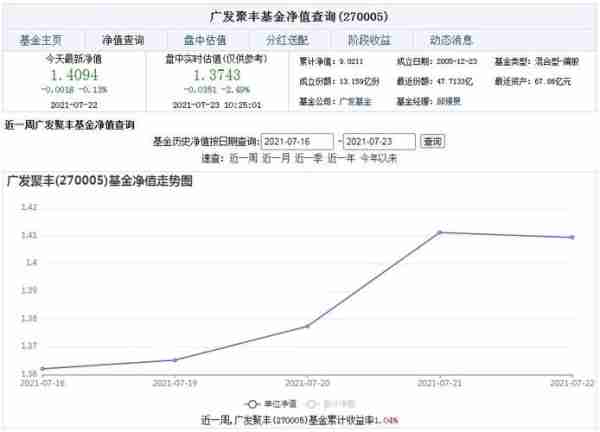The height and width of the screenshot is (432, 600).
Task: Click the intraday estimate value 1.3743
Action: 217,75
